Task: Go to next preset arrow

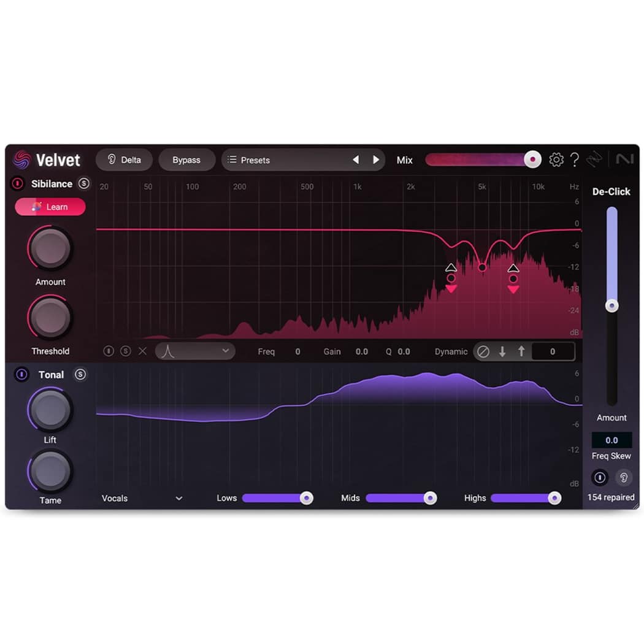Action: pyautogui.click(x=375, y=159)
